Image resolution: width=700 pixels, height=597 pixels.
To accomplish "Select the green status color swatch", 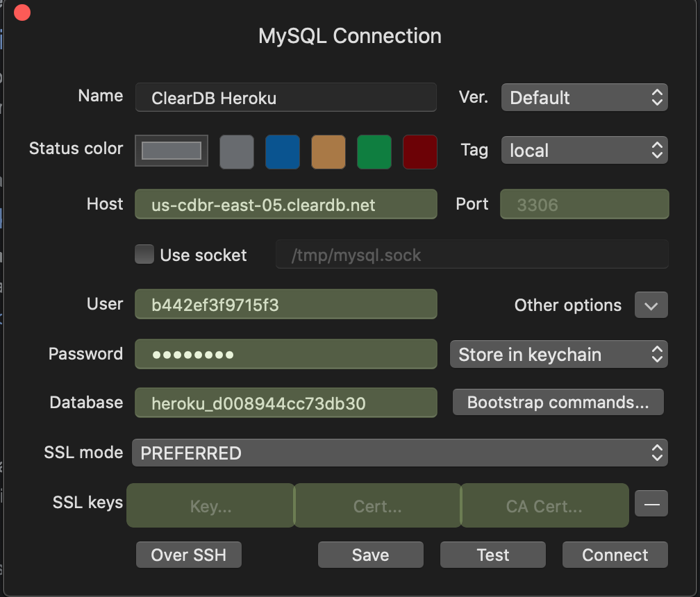I will click(374, 151).
